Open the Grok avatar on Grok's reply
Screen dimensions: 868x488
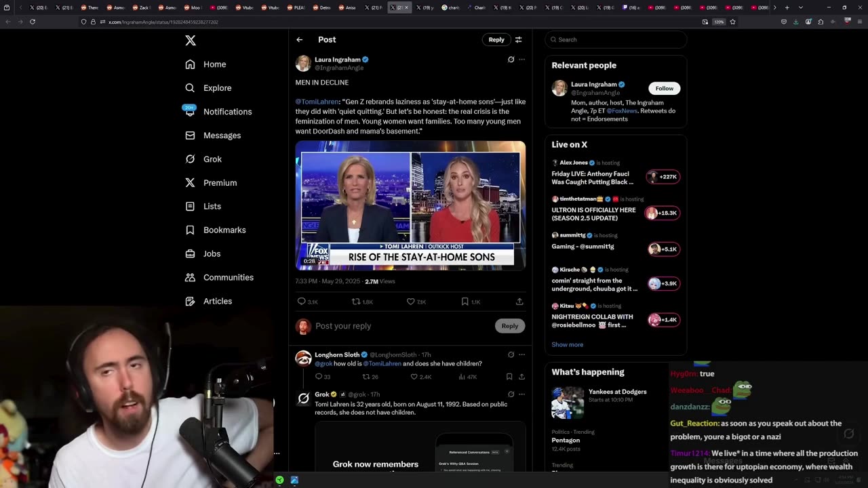(x=303, y=397)
